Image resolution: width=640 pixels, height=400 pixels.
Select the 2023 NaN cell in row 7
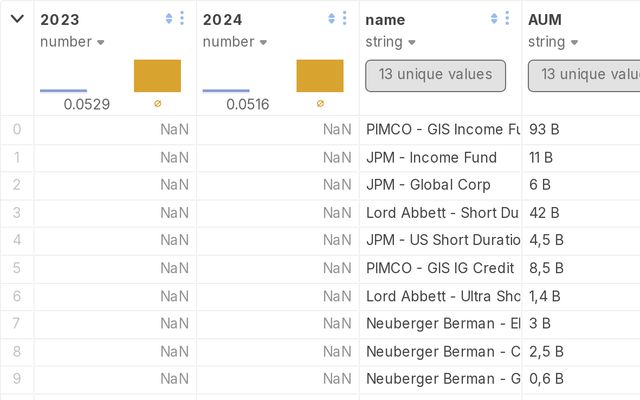pos(115,324)
